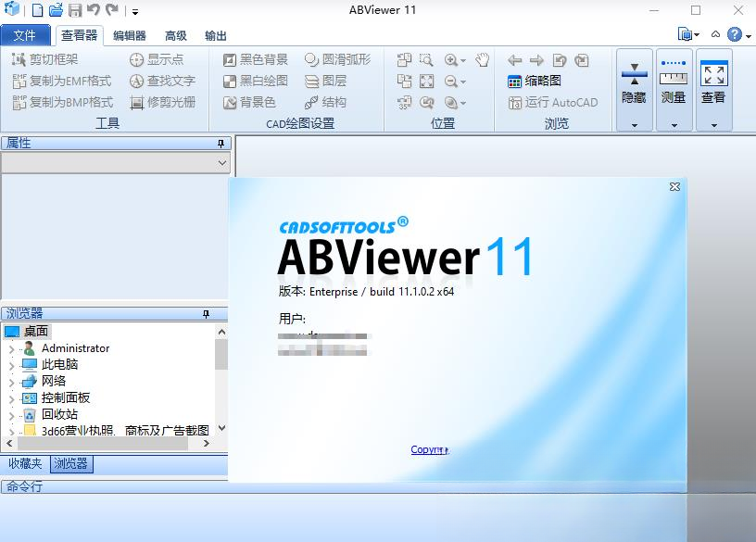756x542 pixels.
Task: Choose 复制为BMP格式 in tools group
Action: point(63,102)
